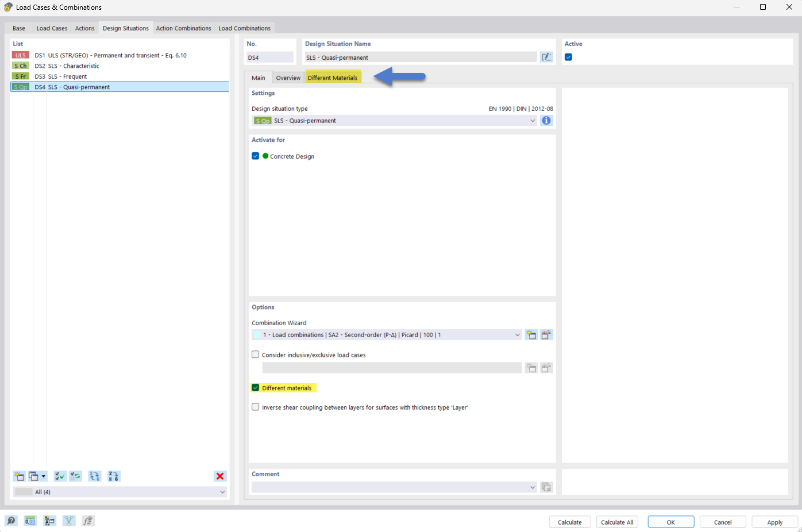
Task: Create a new design situation
Action: 19,476
